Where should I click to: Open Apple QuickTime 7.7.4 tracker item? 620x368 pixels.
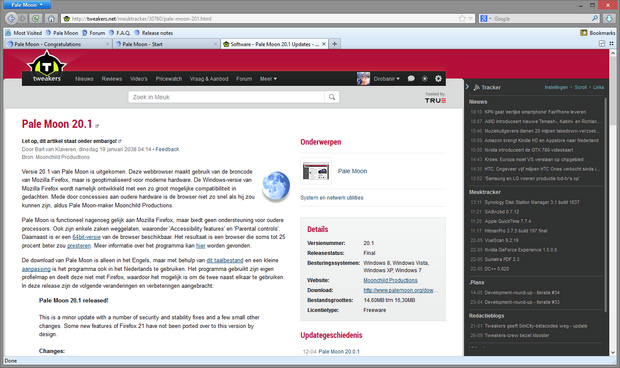(508, 221)
